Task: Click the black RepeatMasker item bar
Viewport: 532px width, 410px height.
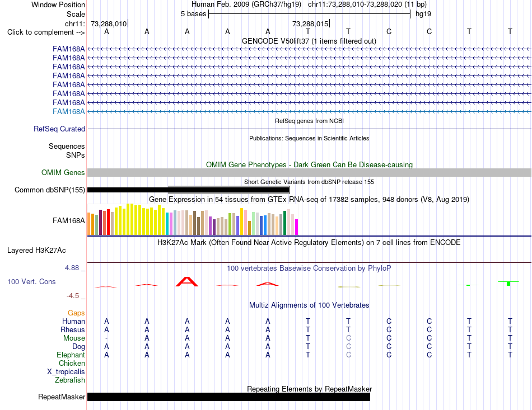Action: click(228, 397)
